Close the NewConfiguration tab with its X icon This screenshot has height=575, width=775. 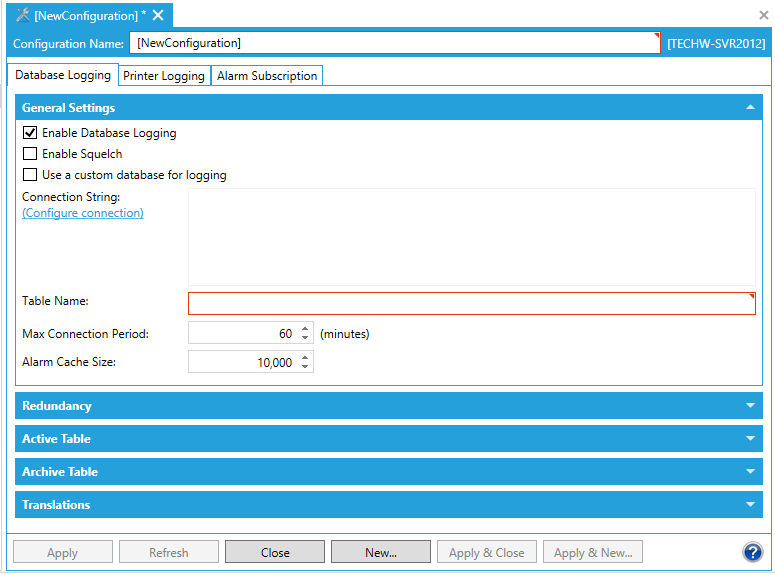(158, 16)
